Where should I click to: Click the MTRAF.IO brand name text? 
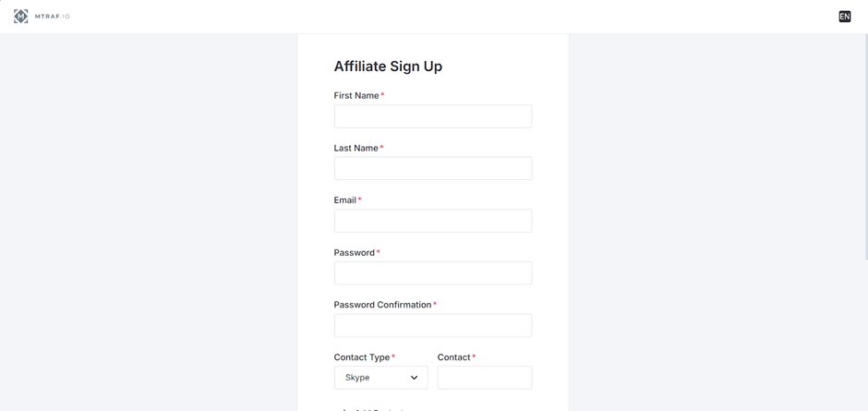[x=53, y=17]
